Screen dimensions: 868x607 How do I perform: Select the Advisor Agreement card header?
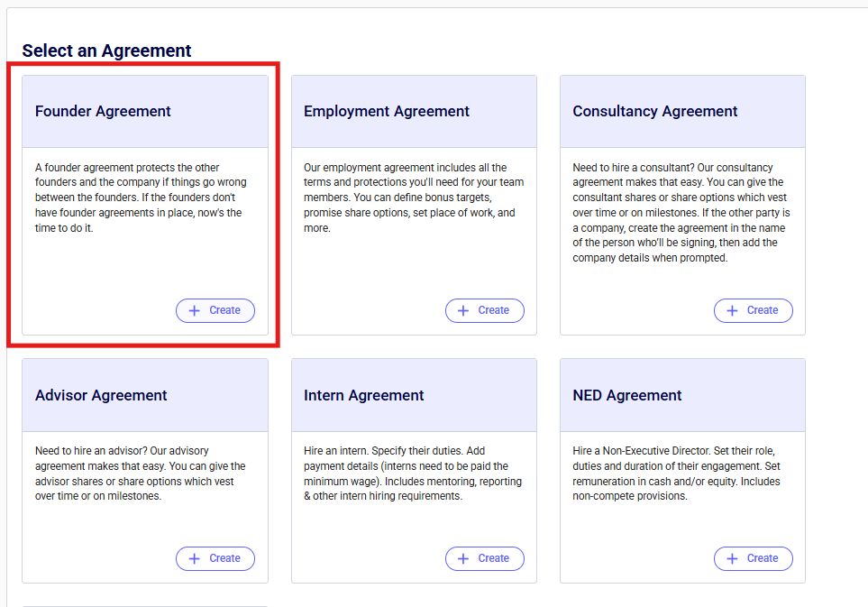(x=101, y=396)
